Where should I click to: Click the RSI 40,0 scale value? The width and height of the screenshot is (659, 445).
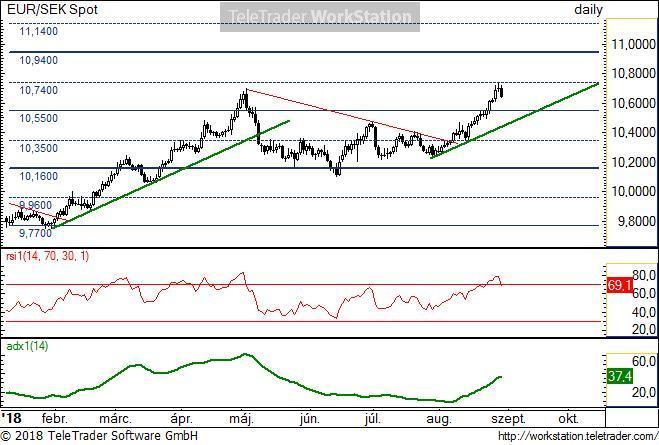click(x=644, y=312)
